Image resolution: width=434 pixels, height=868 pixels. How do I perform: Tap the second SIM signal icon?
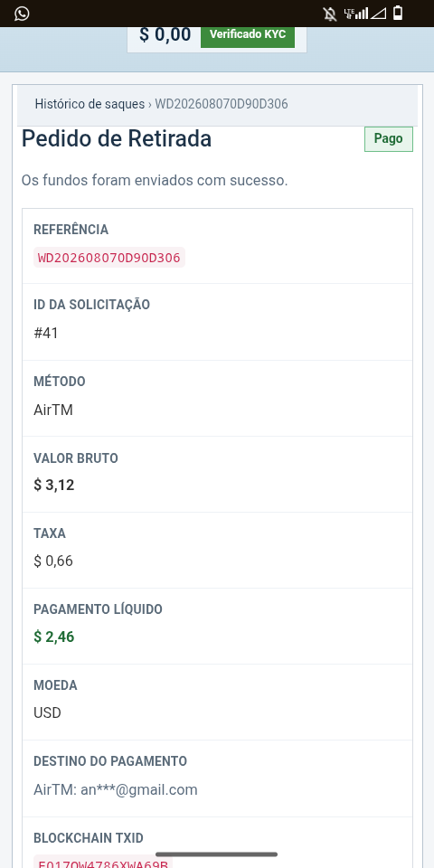tap(378, 14)
